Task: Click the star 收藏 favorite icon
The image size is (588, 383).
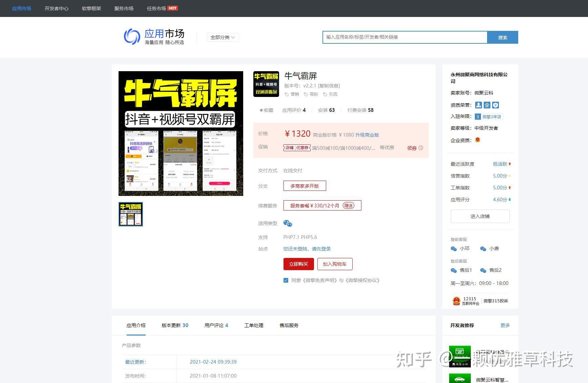Action: (x=261, y=110)
